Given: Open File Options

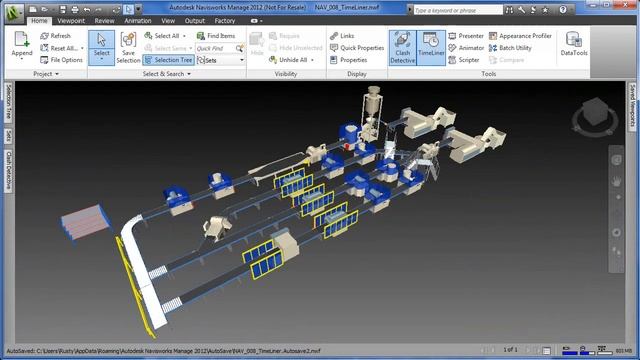Looking at the screenshot, I should coord(61,60).
